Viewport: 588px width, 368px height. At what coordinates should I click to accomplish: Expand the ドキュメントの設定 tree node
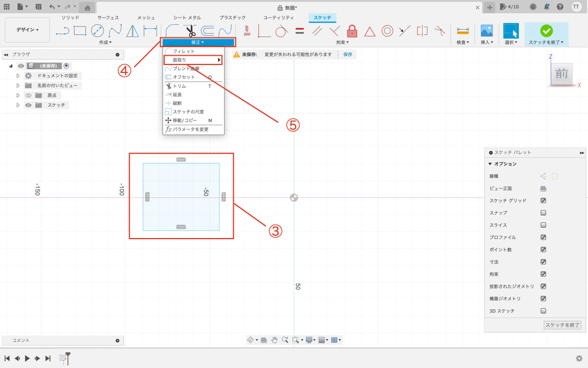(x=18, y=75)
